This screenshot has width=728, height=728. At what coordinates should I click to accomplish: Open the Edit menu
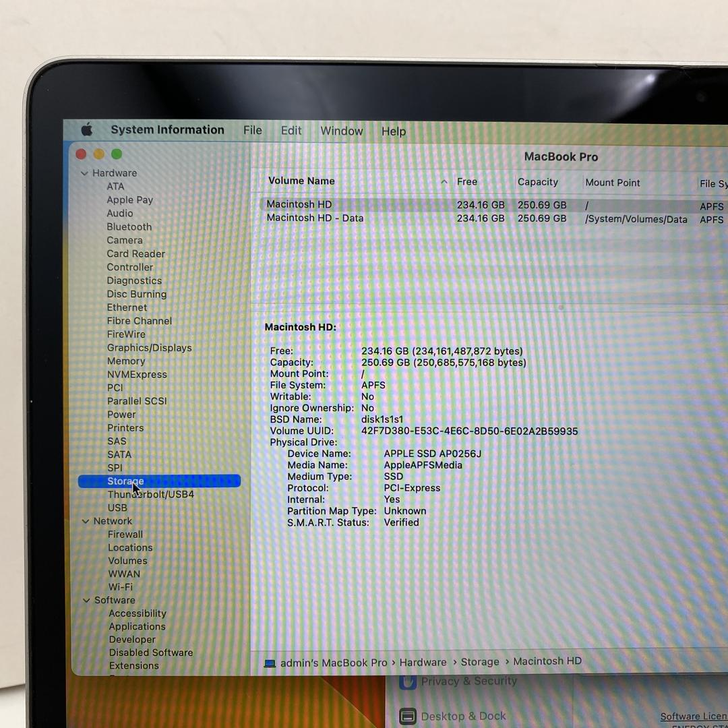[291, 131]
